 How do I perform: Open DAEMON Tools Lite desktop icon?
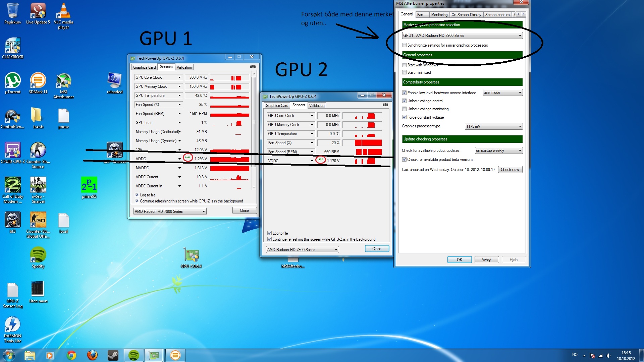pos(12,329)
